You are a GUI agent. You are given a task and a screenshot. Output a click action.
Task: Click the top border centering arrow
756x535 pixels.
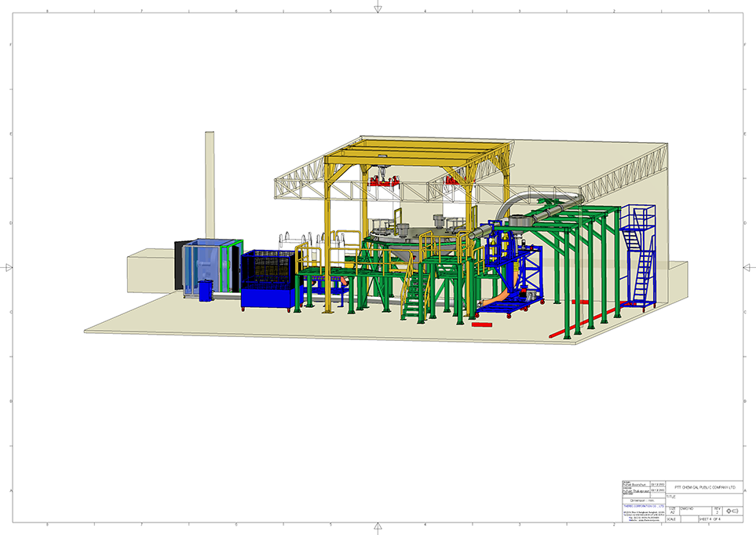pos(378,8)
